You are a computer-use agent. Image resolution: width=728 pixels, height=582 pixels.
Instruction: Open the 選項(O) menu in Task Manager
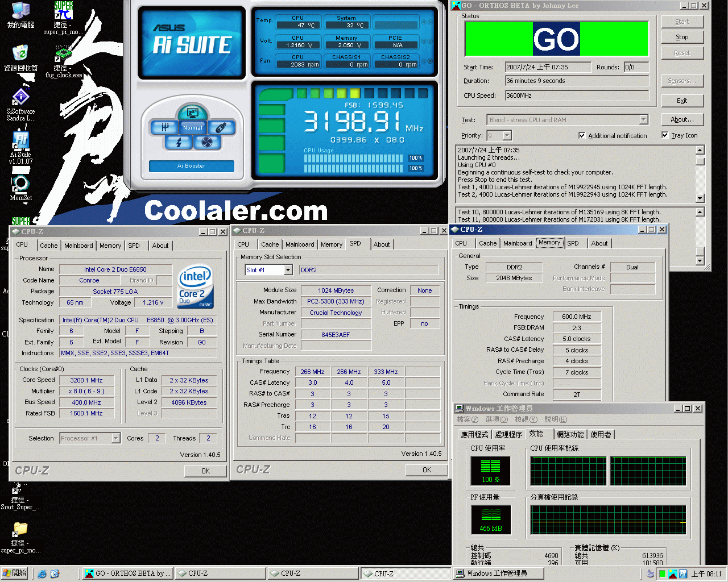(x=497, y=419)
